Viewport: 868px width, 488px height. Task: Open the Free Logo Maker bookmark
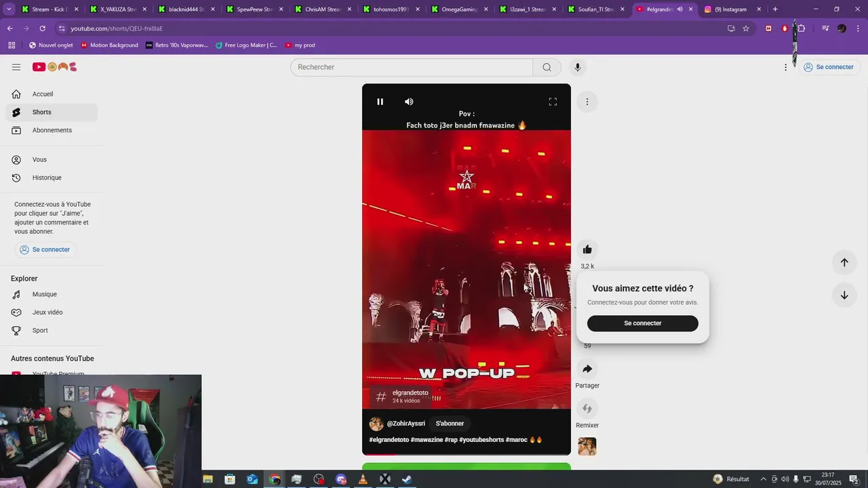point(246,45)
